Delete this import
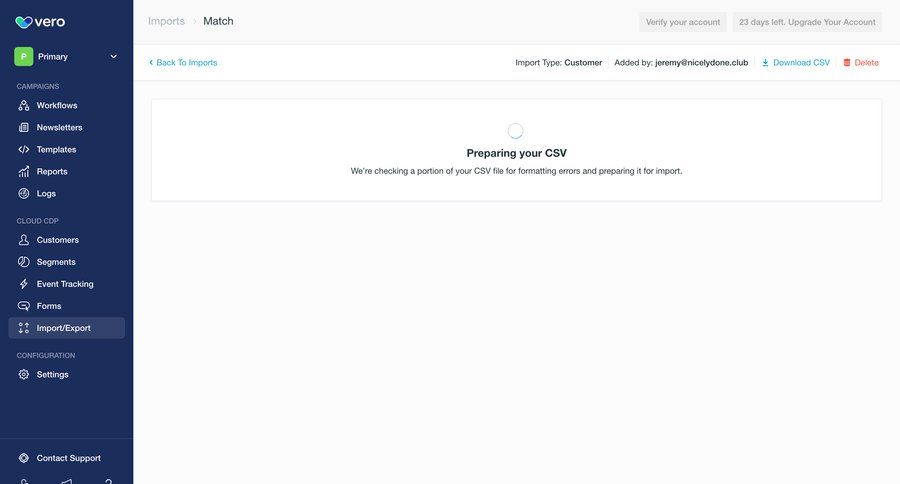Image resolution: width=900 pixels, height=484 pixels. pyautogui.click(x=861, y=63)
